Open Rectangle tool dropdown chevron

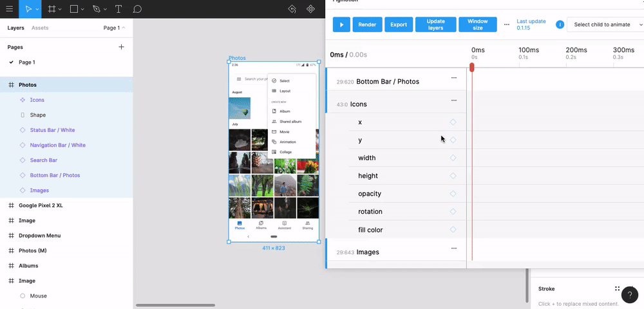(82, 10)
